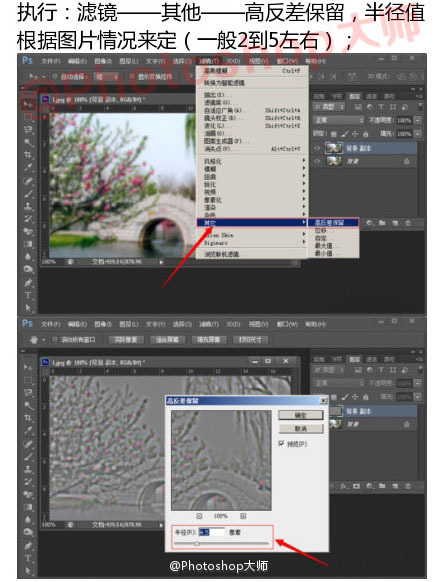Open 窗口(W) menu in lower Photoshop window
The width and height of the screenshot is (440, 582).
click(287, 324)
